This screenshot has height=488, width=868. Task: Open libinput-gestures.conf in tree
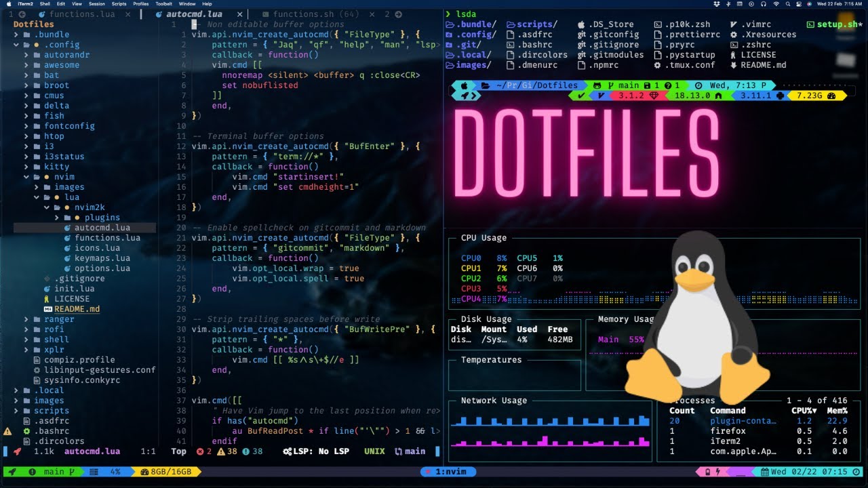pyautogui.click(x=100, y=370)
